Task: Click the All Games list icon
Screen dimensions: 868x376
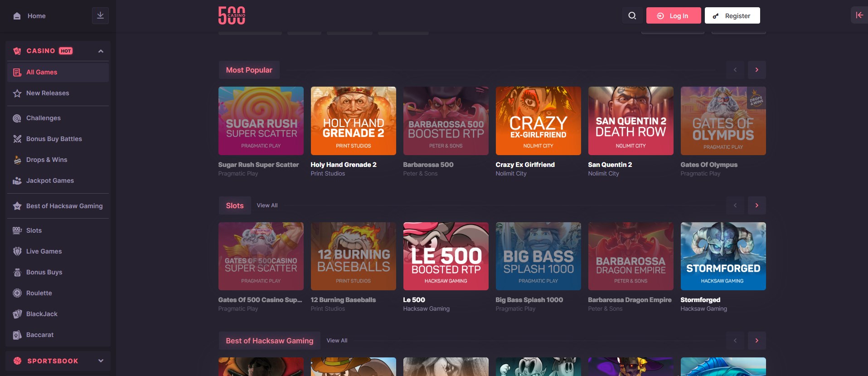Action: [x=17, y=72]
